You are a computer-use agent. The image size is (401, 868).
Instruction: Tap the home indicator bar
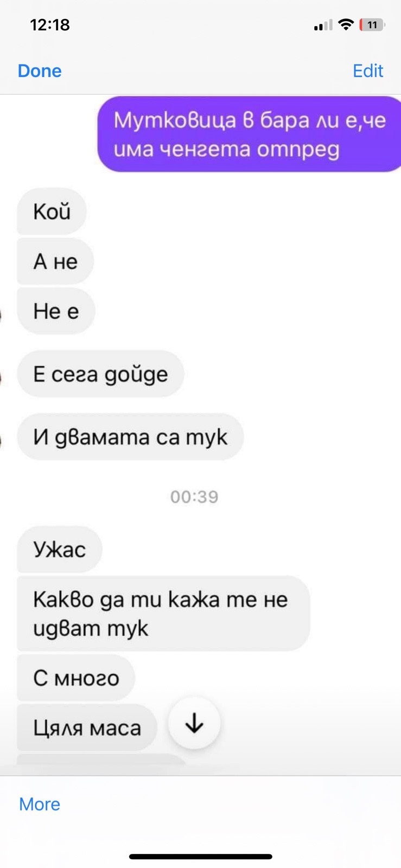tap(201, 857)
